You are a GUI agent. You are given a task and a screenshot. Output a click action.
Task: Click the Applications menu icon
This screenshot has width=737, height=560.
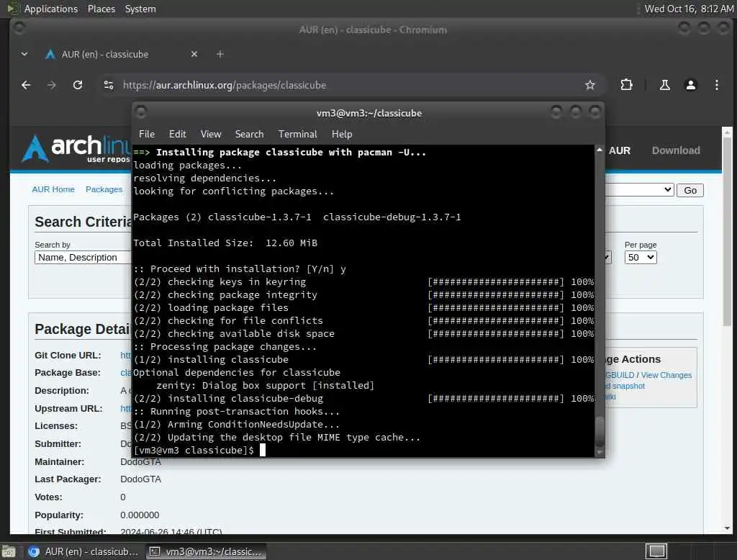click(13, 9)
